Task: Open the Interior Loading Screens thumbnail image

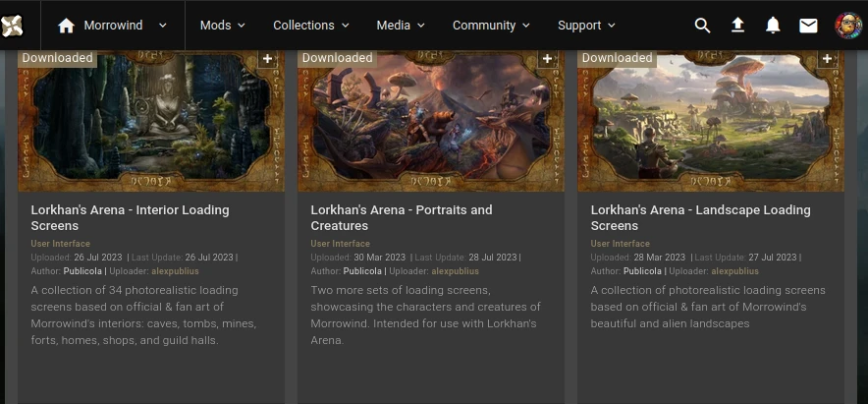Action: (x=151, y=121)
